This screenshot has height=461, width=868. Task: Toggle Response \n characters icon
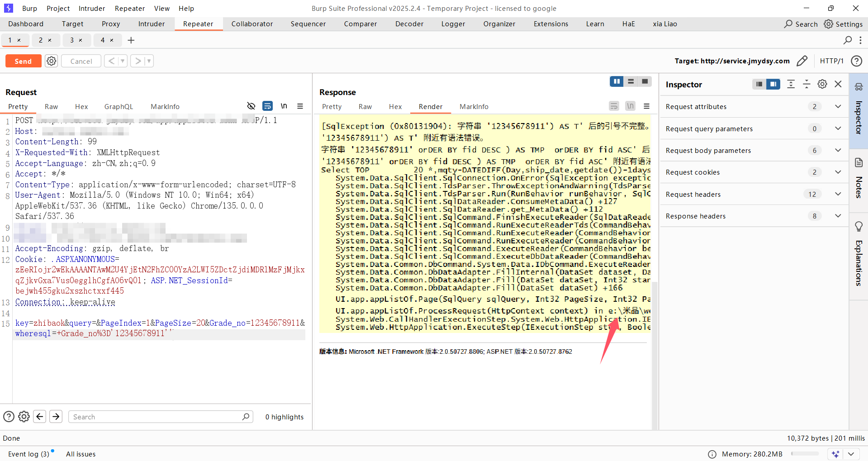(x=630, y=106)
